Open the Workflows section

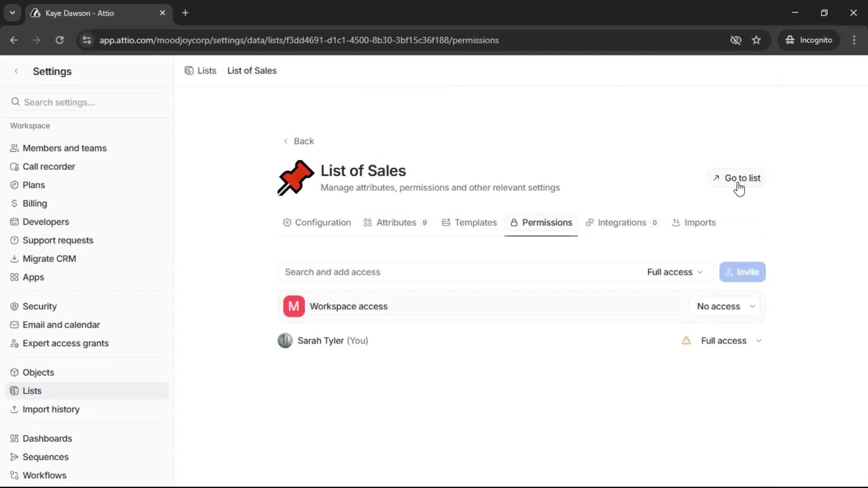44,475
